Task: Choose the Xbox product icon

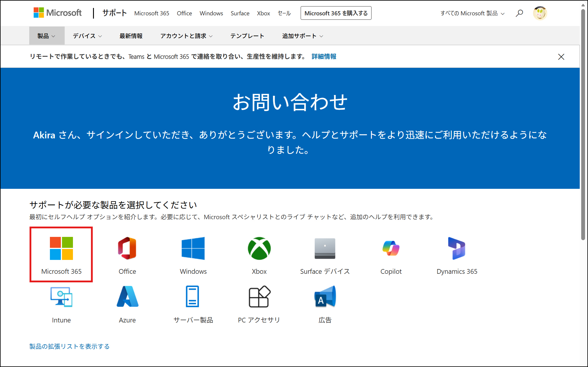Action: click(x=259, y=248)
